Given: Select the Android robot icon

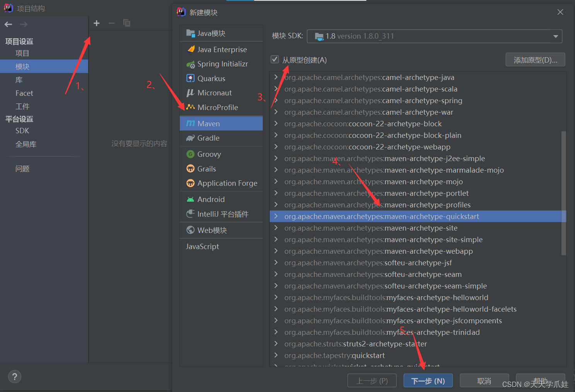Looking at the screenshot, I should [191, 199].
